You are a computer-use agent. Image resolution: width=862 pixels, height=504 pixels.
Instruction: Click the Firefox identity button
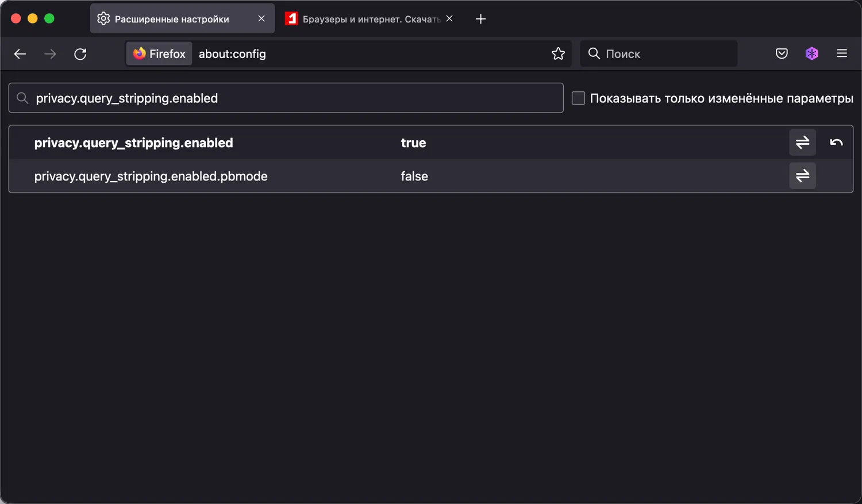point(159,54)
